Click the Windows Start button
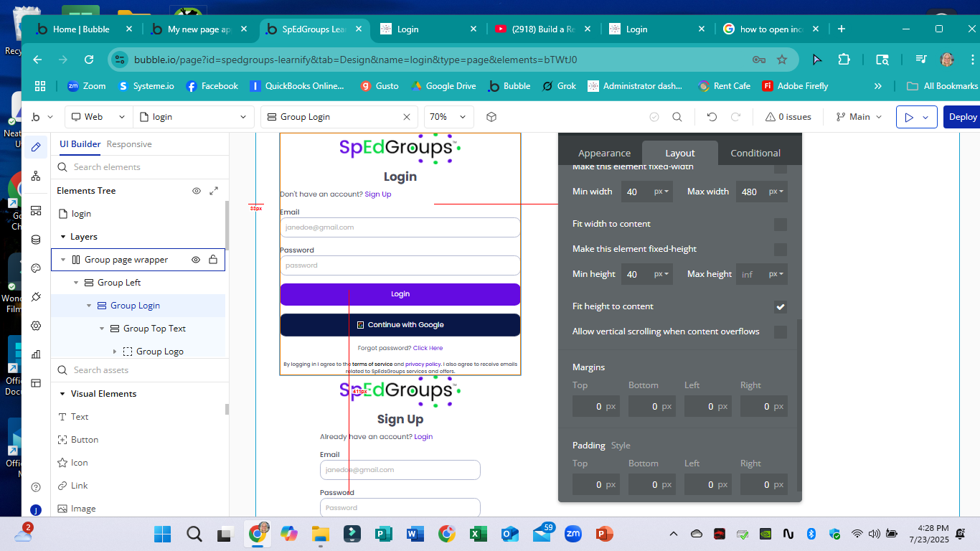Screen dimensions: 980x551 163,534
